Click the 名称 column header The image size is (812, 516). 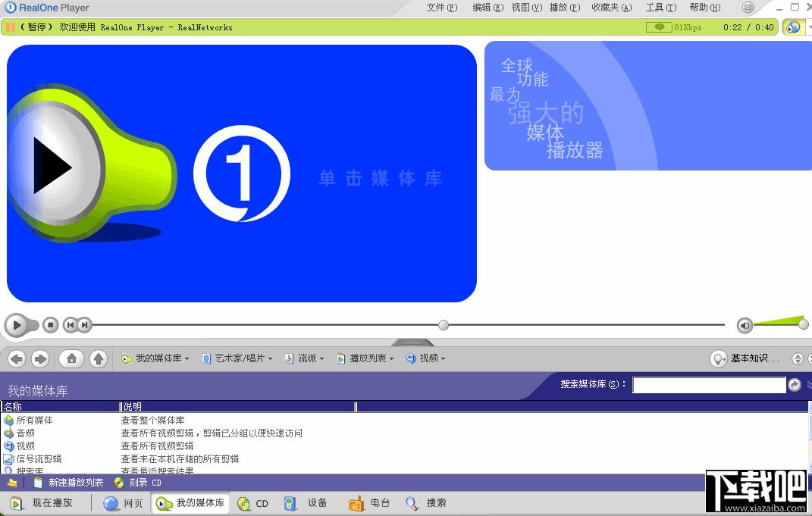click(x=60, y=407)
